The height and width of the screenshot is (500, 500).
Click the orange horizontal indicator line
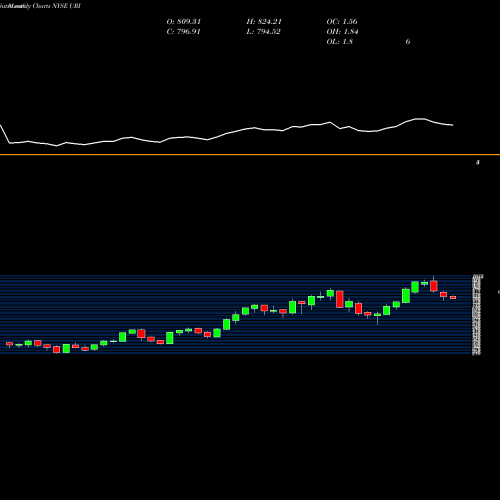coord(250,155)
